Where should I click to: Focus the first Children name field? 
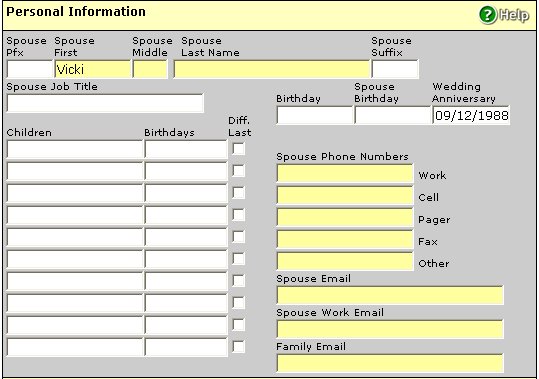click(x=75, y=149)
